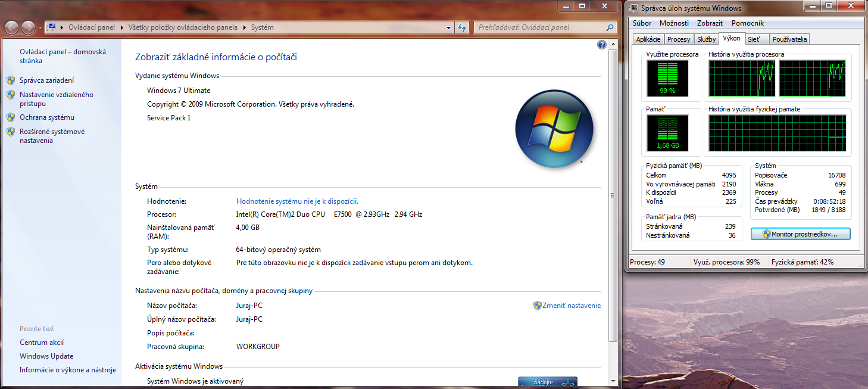Open the 'Zobraziť' menu in Task Manager

710,23
